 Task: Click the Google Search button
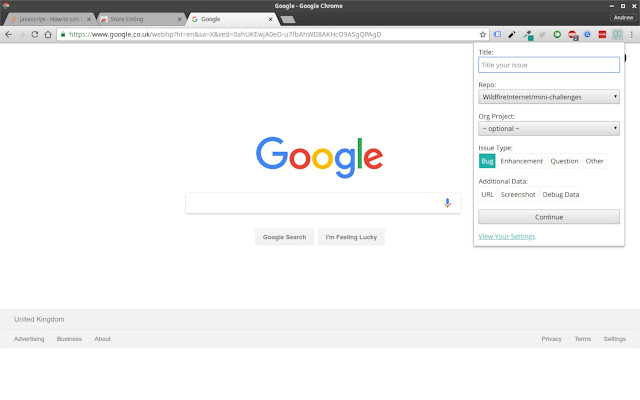click(x=284, y=237)
